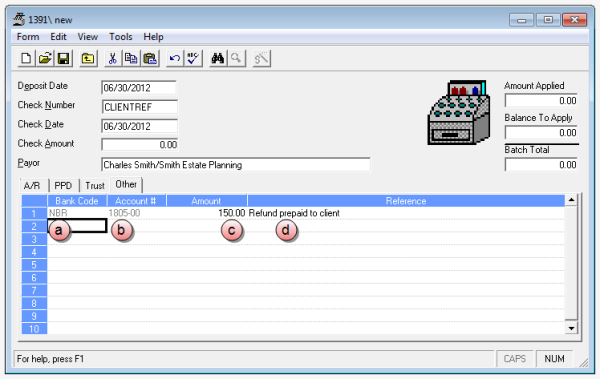
Task: Click the ABC spell check icon
Action: 193,59
